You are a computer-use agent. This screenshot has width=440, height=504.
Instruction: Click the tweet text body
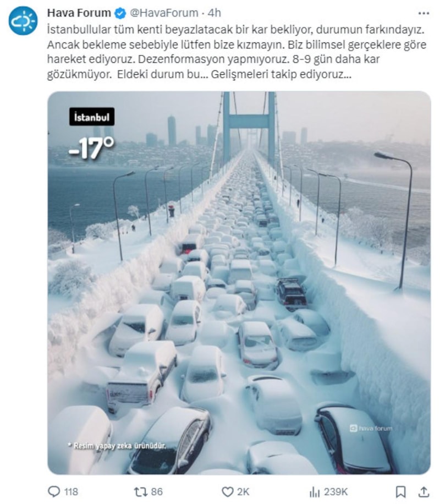(237, 52)
